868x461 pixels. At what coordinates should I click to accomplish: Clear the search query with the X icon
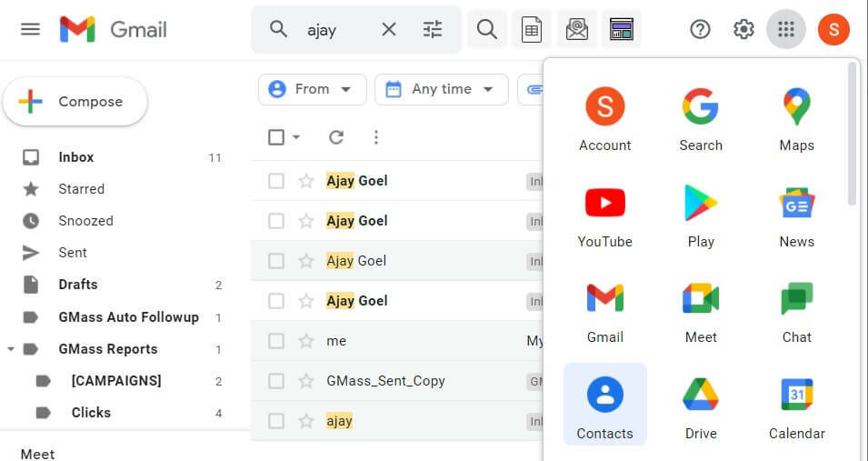(x=389, y=29)
